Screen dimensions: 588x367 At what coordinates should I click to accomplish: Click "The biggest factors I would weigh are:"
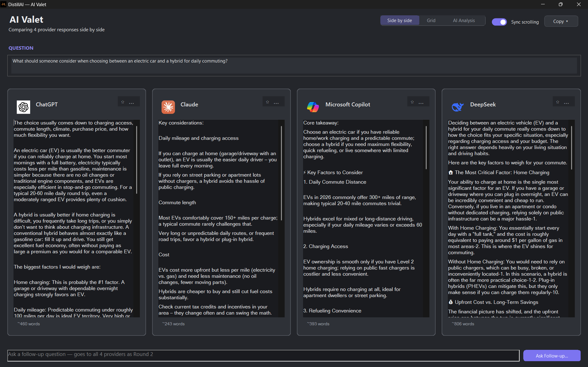click(57, 267)
